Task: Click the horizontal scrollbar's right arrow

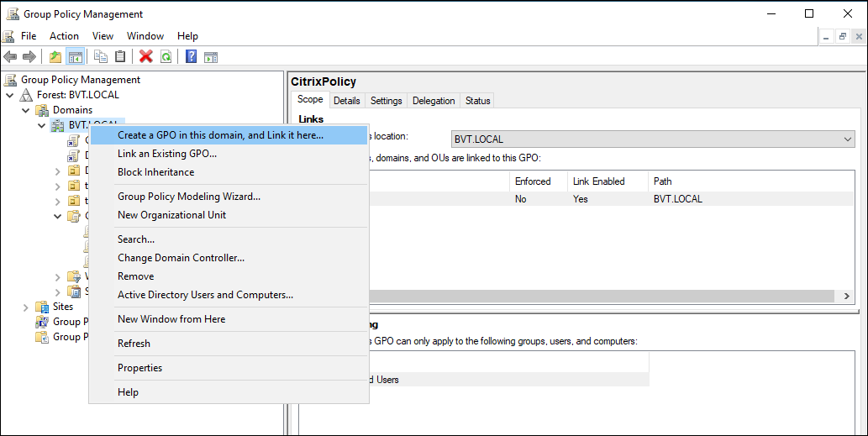Action: click(847, 297)
